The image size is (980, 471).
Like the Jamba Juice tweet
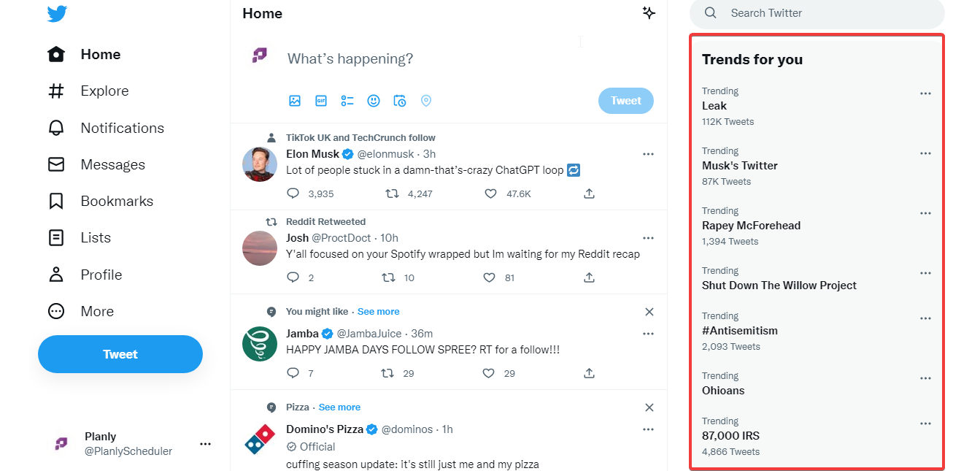click(x=489, y=373)
